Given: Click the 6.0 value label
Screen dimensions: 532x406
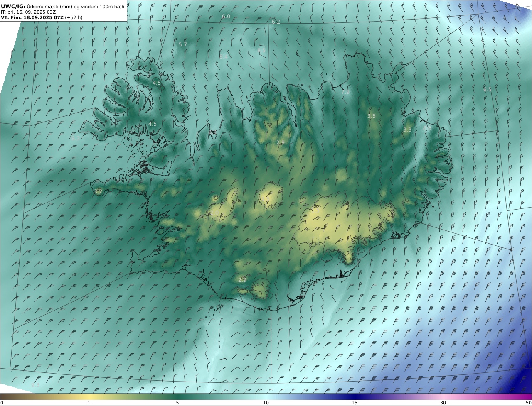Looking at the screenshot, I should click(226, 17).
